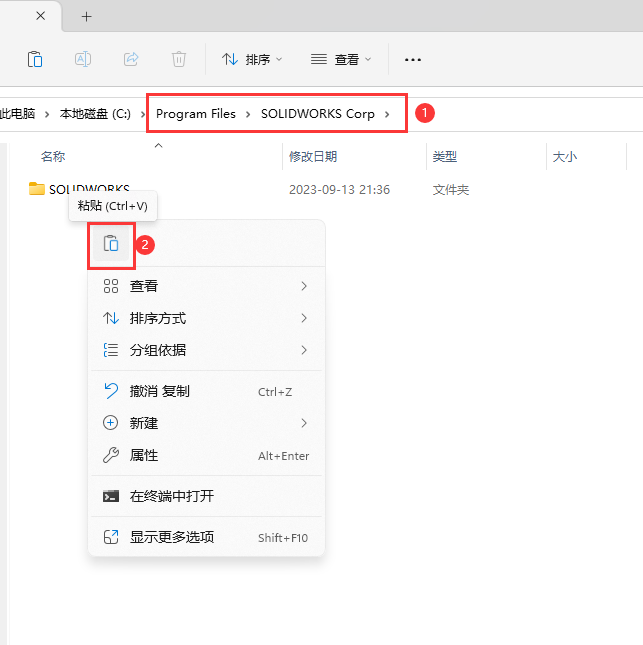Expand the chevron after SOLIDWORKS Corp in the address bar
The height and width of the screenshot is (645, 643).
pyautogui.click(x=387, y=114)
